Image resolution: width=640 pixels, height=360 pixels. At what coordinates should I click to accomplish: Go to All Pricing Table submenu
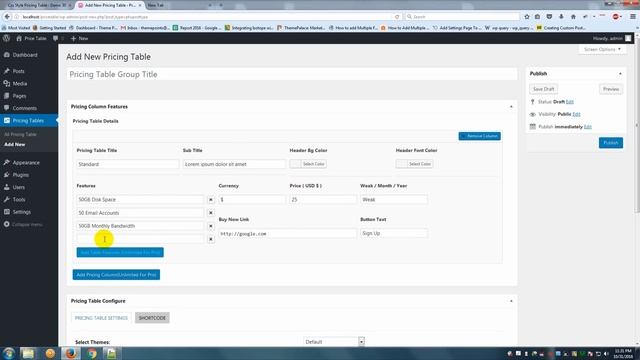20,134
